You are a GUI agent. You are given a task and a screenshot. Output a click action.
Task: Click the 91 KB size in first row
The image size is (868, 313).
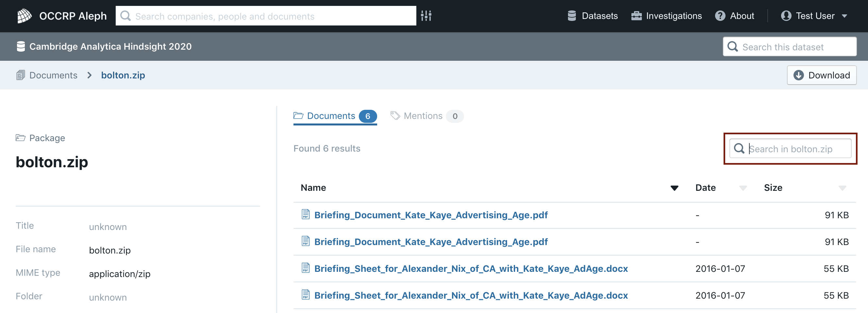tap(837, 215)
